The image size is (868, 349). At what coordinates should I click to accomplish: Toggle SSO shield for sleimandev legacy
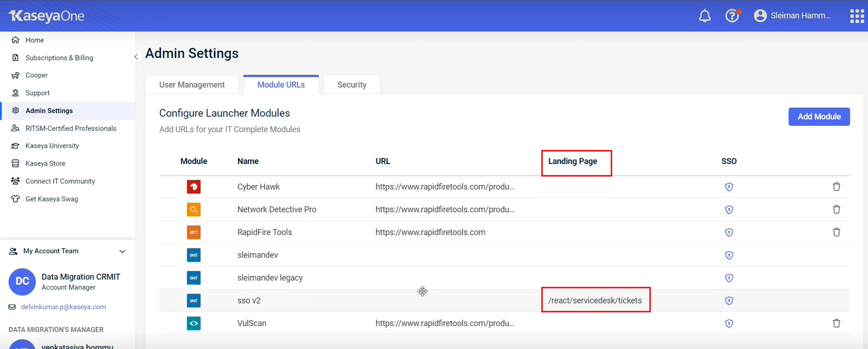click(x=729, y=278)
